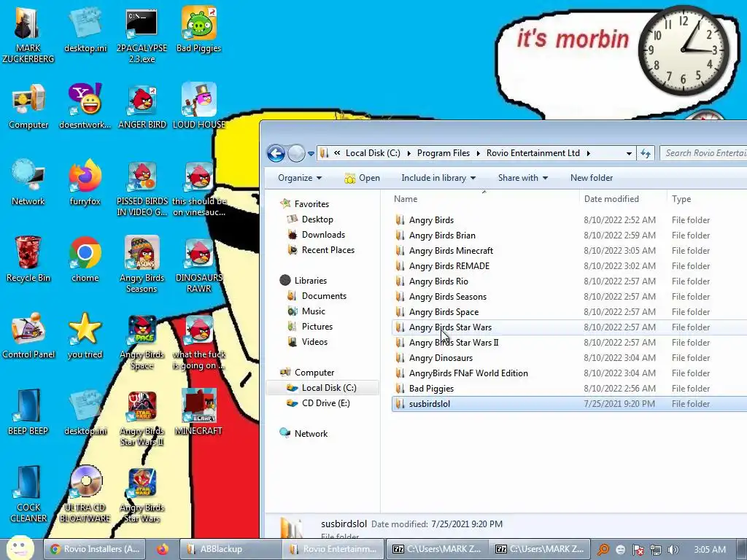This screenshot has width=747, height=560.
Task: Select Recent Places in the navigation pane
Action: tap(328, 250)
